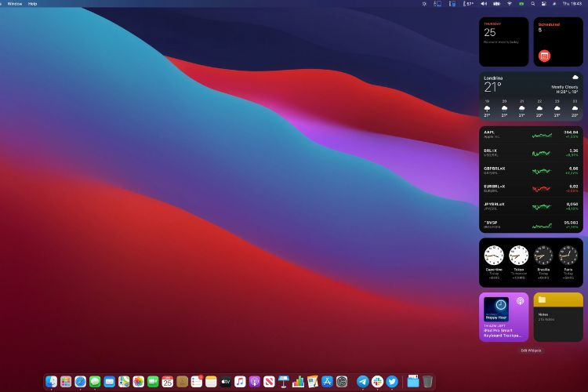The image size is (588, 392).
Task: Select the GBPBRL=X row in Stocks widget
Action: (531, 171)
